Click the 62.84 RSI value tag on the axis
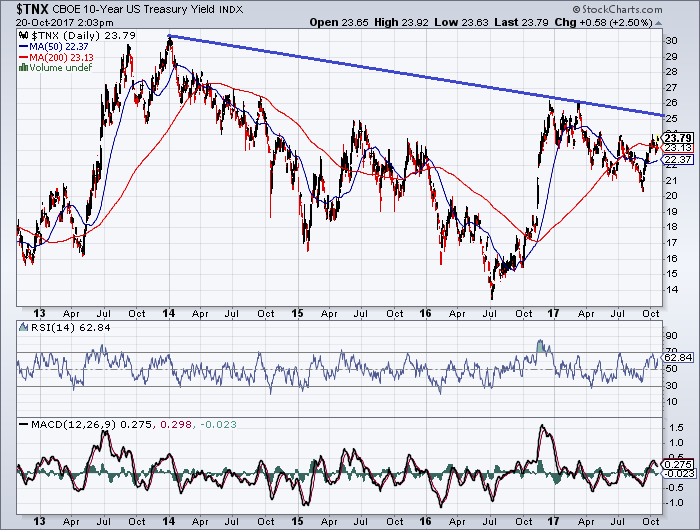 coord(677,357)
